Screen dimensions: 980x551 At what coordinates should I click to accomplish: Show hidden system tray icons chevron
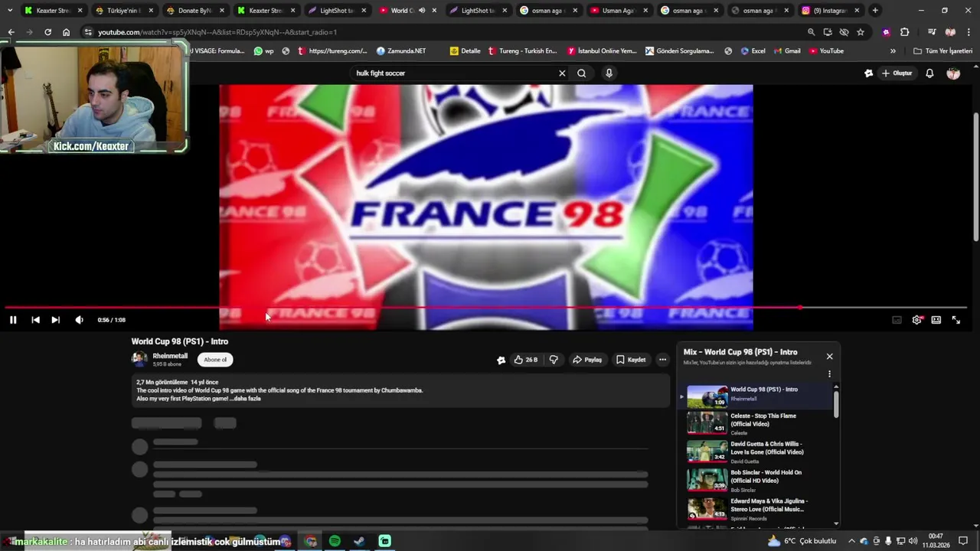[851, 541]
